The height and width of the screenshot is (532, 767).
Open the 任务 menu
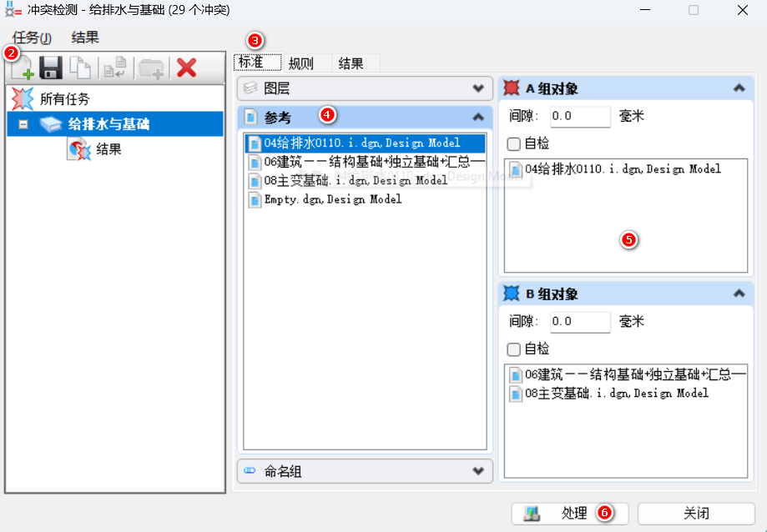click(x=32, y=38)
